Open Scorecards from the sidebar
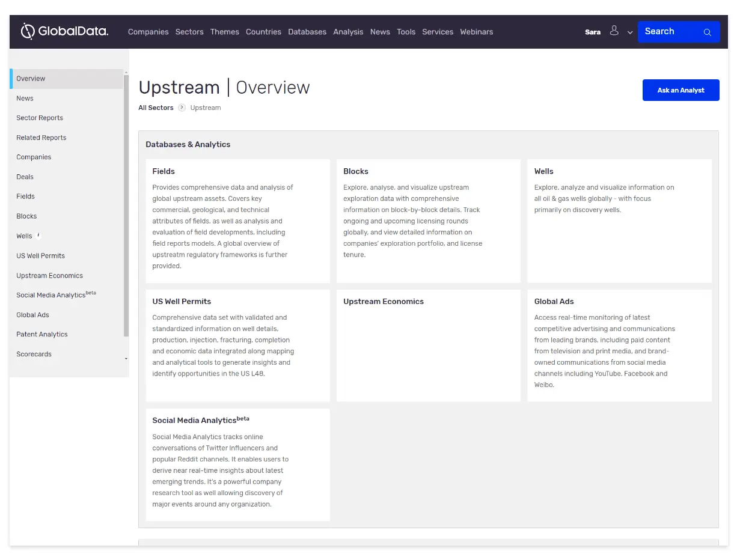737x560 pixels. coord(34,355)
